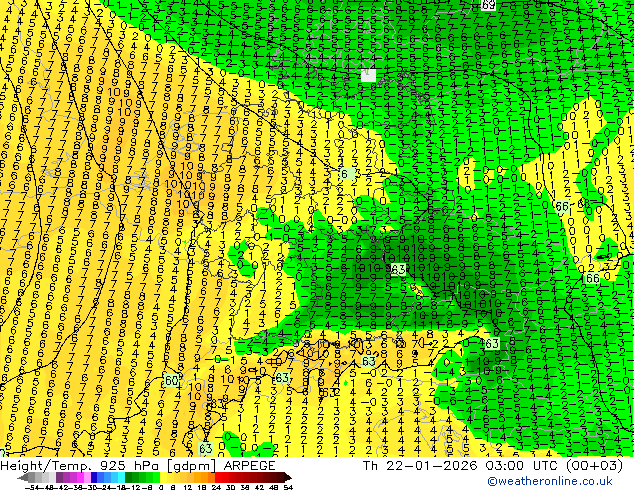The image size is (634, 490).
Task: Click the 'Height/Temp. 925 hPa [gdpm] ARPEGE' title
Action: pyautogui.click(x=137, y=466)
